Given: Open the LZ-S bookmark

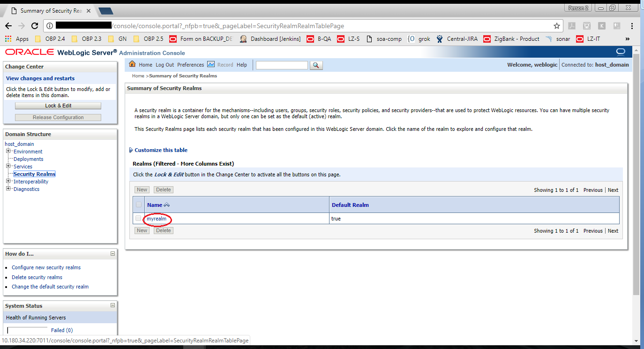Looking at the screenshot, I should click(x=348, y=39).
